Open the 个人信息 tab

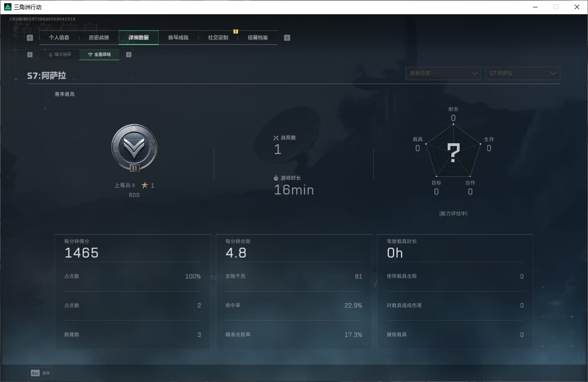(x=59, y=38)
